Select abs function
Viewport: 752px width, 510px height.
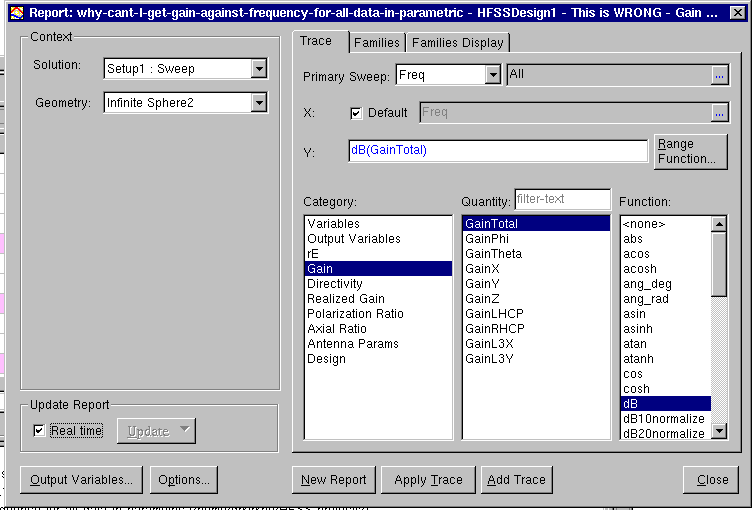666,238
